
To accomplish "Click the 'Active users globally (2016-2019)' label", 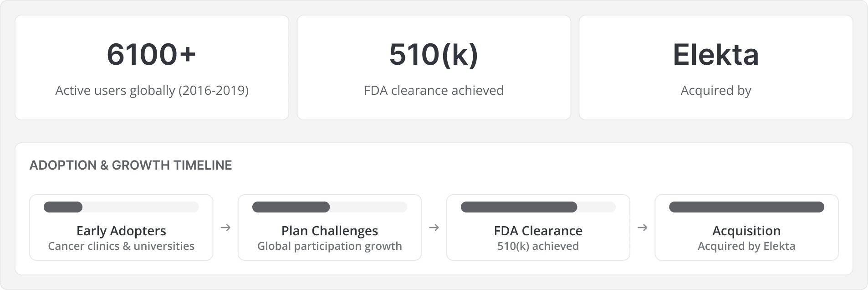I will [x=152, y=91].
